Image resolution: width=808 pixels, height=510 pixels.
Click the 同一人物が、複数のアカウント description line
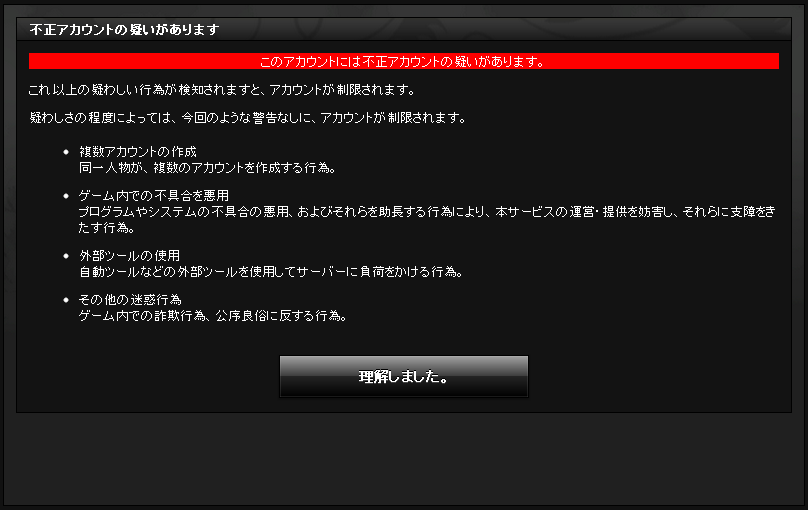207,167
